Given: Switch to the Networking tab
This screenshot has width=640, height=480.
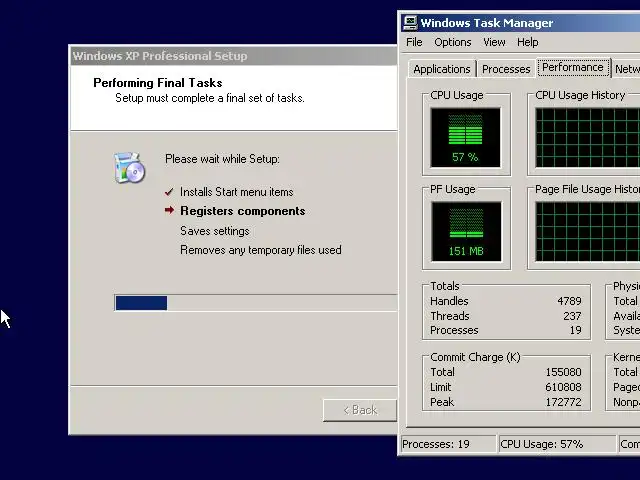Looking at the screenshot, I should 627,69.
